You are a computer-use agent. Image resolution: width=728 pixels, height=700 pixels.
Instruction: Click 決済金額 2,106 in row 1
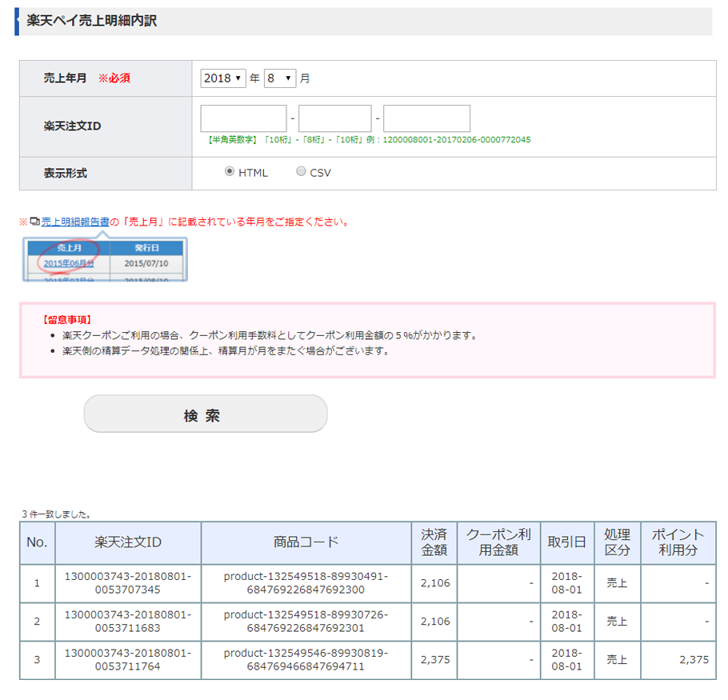coord(435,583)
